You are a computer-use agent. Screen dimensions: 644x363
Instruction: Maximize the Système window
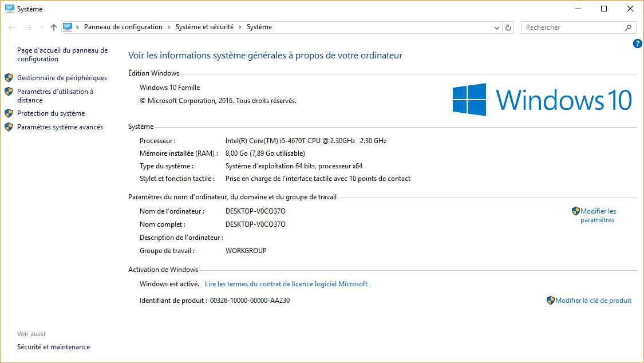click(x=604, y=9)
